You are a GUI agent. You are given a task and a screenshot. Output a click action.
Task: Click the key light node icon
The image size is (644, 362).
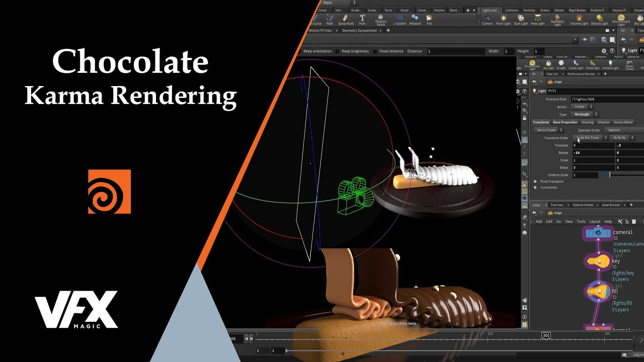pyautogui.click(x=598, y=261)
